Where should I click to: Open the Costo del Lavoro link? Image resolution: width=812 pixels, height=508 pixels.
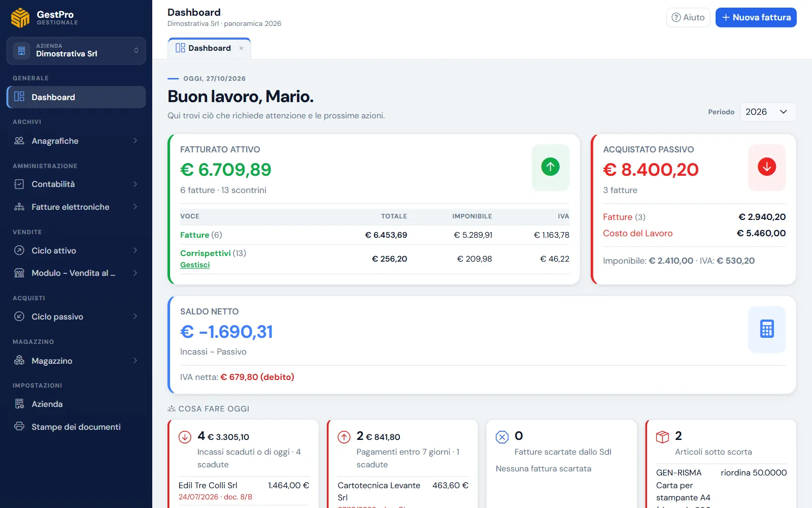638,233
